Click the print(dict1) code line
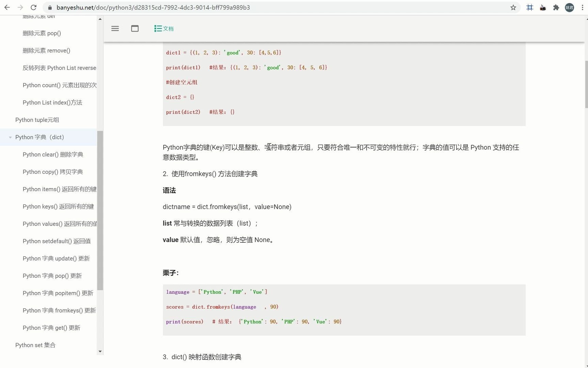 click(x=247, y=67)
